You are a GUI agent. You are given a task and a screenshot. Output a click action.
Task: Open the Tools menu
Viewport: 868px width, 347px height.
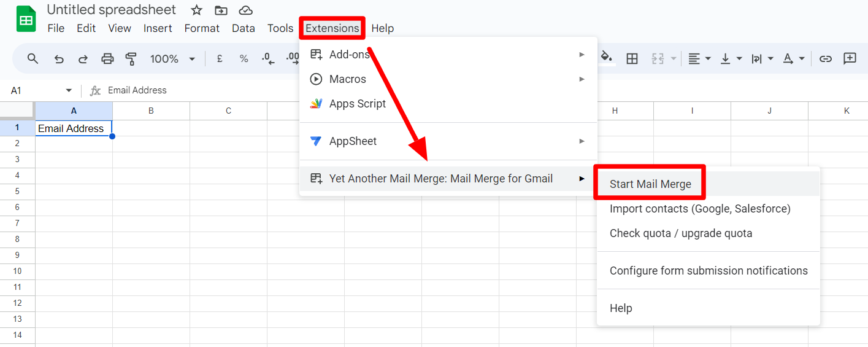280,28
